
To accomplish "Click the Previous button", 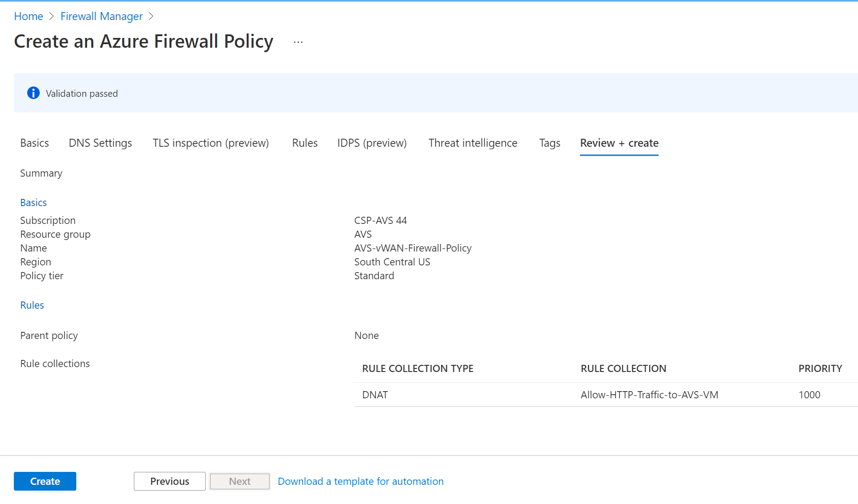I will click(170, 481).
